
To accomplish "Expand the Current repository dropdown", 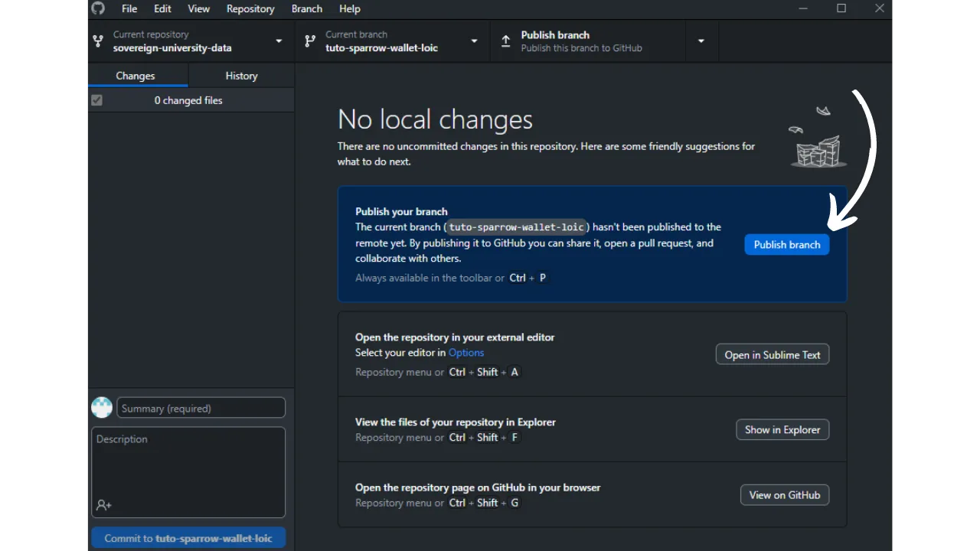I will pos(279,41).
